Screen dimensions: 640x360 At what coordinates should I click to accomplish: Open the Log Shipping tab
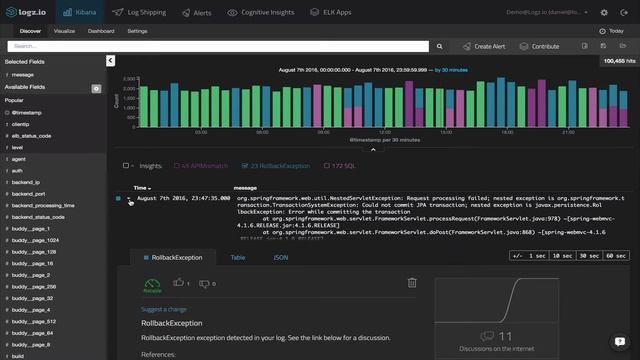pyautogui.click(x=139, y=12)
